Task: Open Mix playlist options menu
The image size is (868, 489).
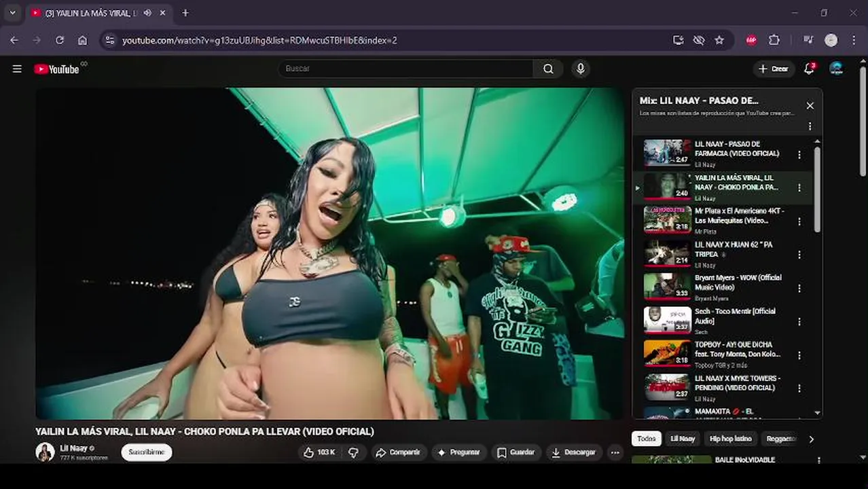Action: (x=810, y=126)
